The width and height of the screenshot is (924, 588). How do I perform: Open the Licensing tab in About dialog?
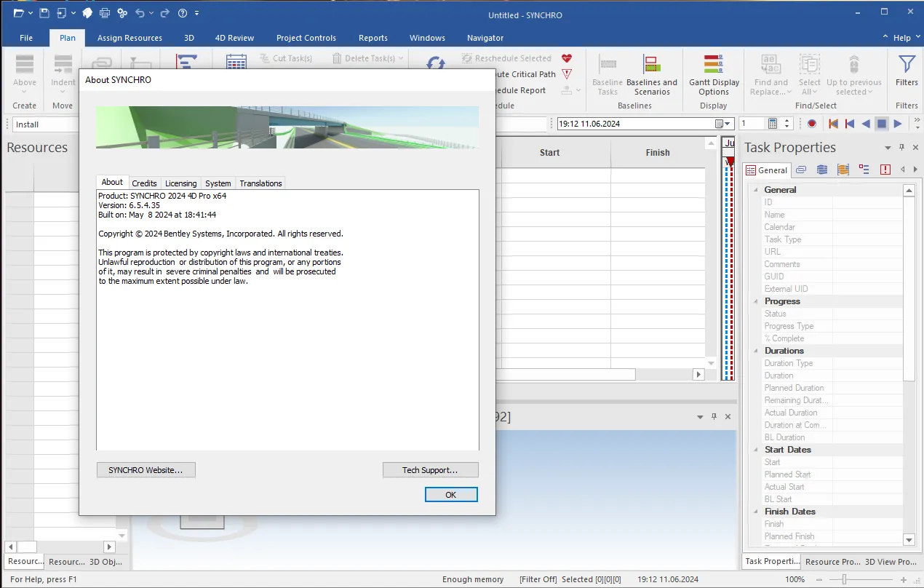click(180, 183)
